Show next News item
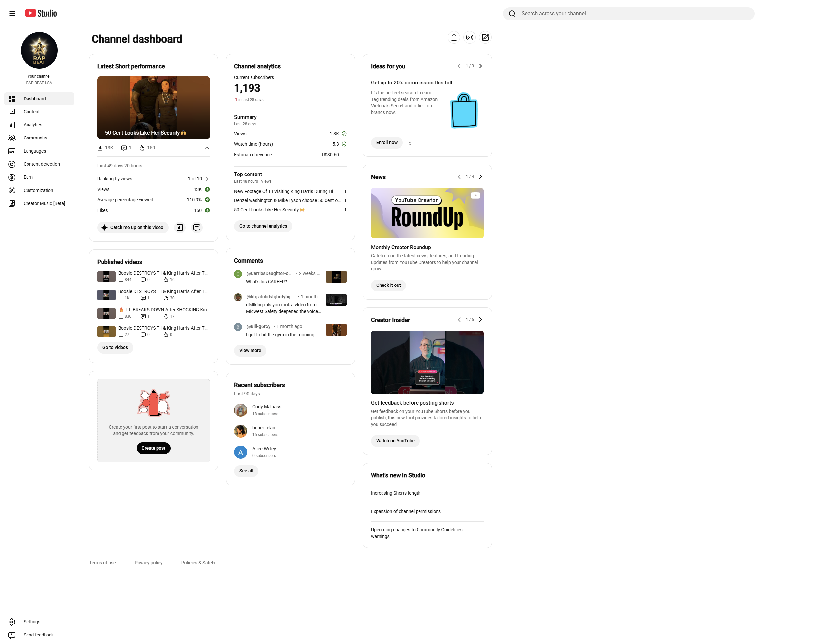The image size is (820, 644). tap(480, 177)
